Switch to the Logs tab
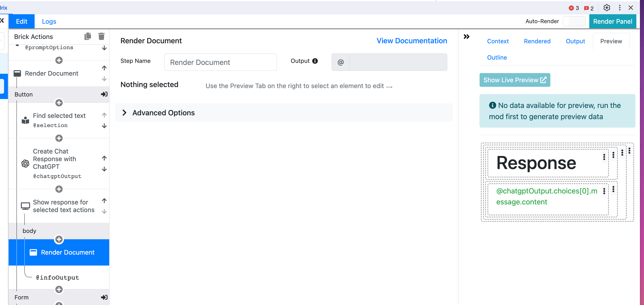The width and height of the screenshot is (644, 305). [49, 21]
